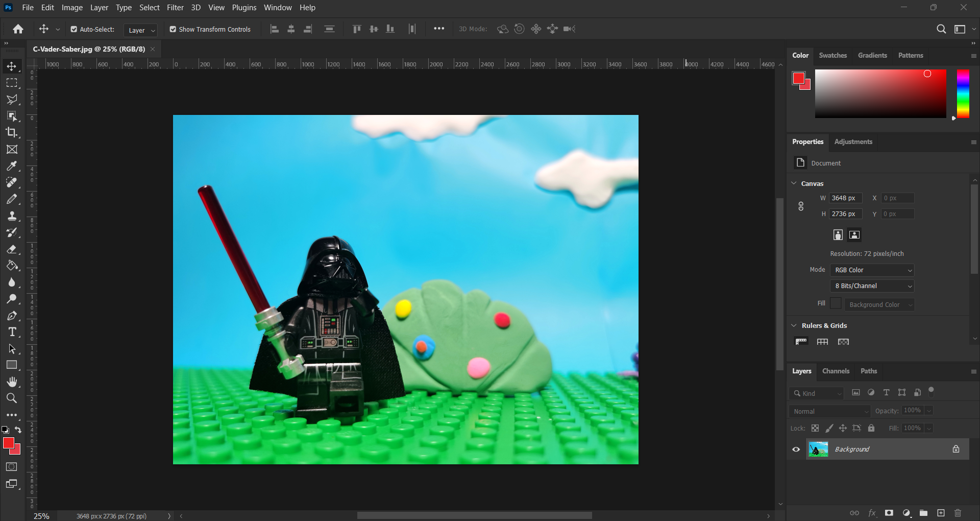This screenshot has height=521, width=980.
Task: Delete layer with the trash icon
Action: (958, 513)
